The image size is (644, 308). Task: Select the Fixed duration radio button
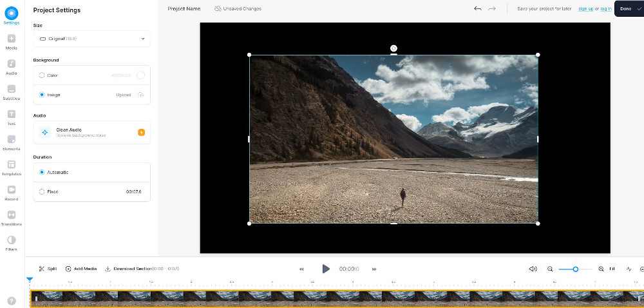point(43,191)
